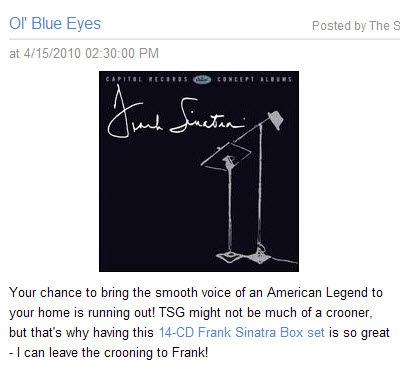This screenshot has width=400, height=382.
Task: Click the Frank Sinatra signature on cover
Action: click(x=176, y=112)
